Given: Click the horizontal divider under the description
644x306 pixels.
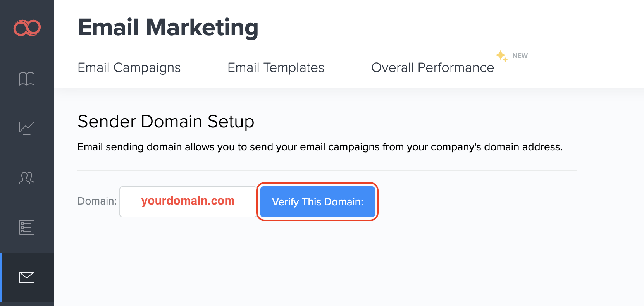Looking at the screenshot, I should [x=327, y=170].
